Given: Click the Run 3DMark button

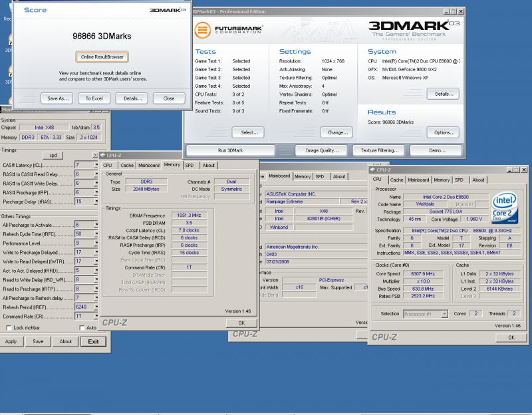Looking at the screenshot, I should pos(230,150).
